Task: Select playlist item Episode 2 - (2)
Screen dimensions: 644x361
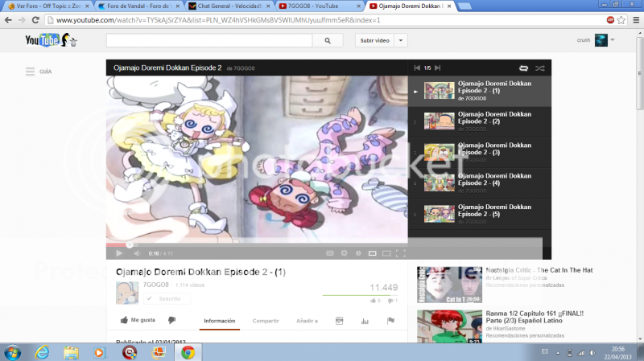Action: coord(480,122)
